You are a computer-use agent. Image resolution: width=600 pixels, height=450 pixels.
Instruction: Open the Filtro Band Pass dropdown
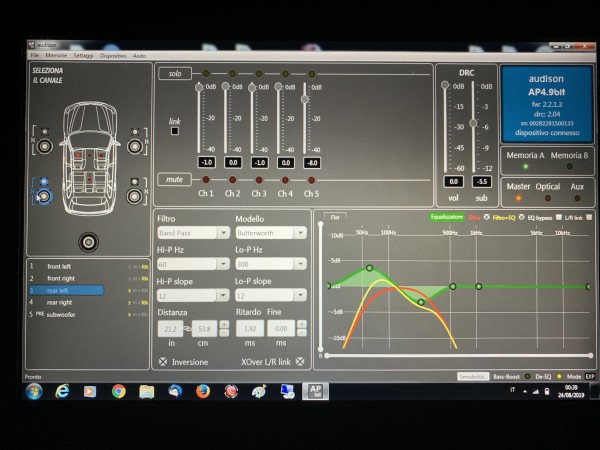point(223,233)
